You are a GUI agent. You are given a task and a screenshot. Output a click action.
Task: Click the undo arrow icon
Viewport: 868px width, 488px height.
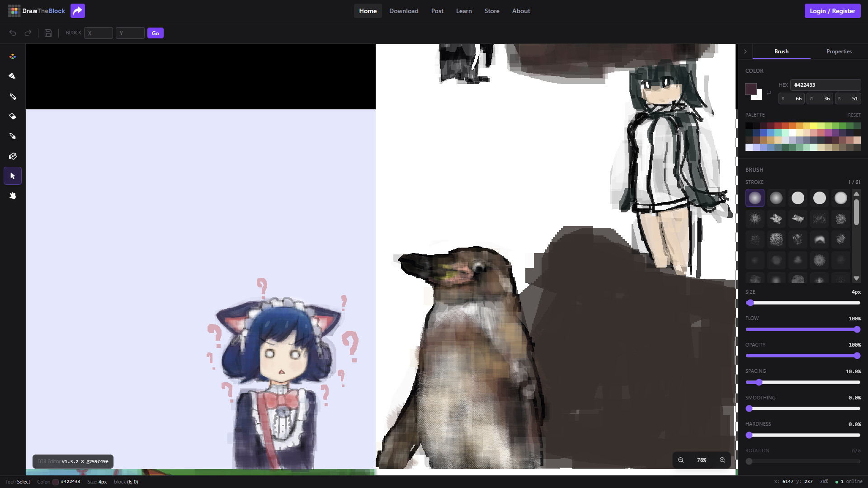13,33
